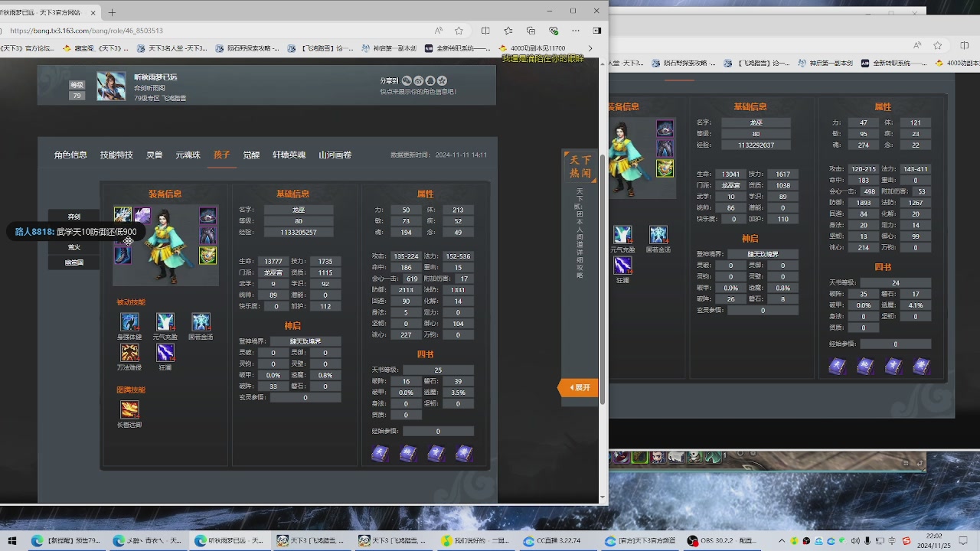
Task: Click the 长春远御 totem skill icon
Action: click(129, 409)
